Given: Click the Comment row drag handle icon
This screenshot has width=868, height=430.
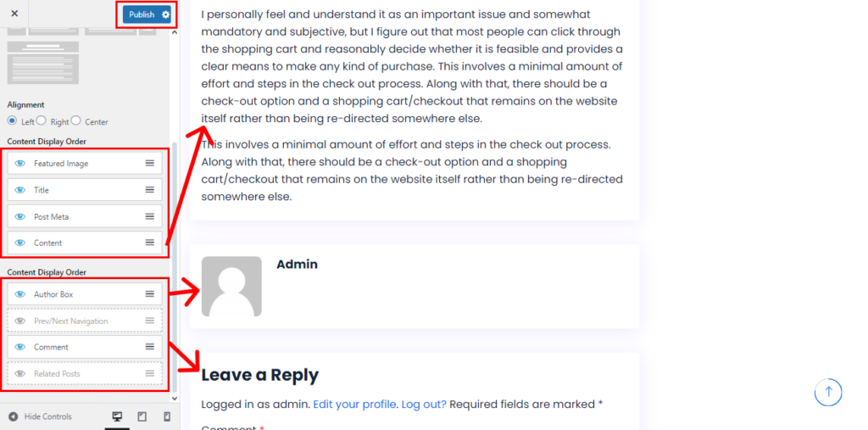Looking at the screenshot, I should [x=149, y=347].
